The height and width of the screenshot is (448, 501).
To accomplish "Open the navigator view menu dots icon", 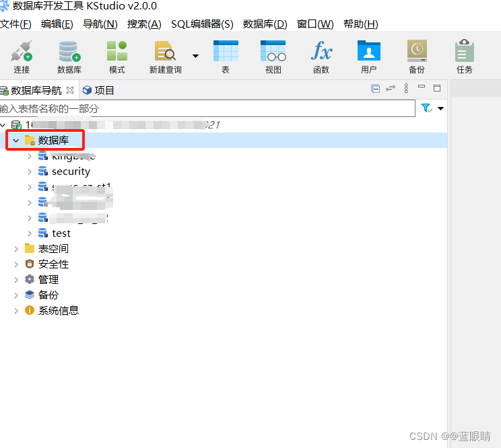I will coord(406,88).
